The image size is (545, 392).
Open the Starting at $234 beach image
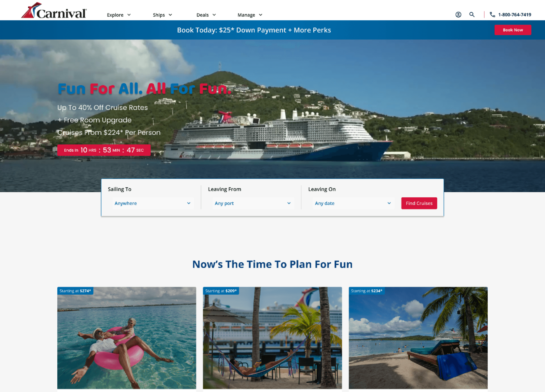coord(418,338)
